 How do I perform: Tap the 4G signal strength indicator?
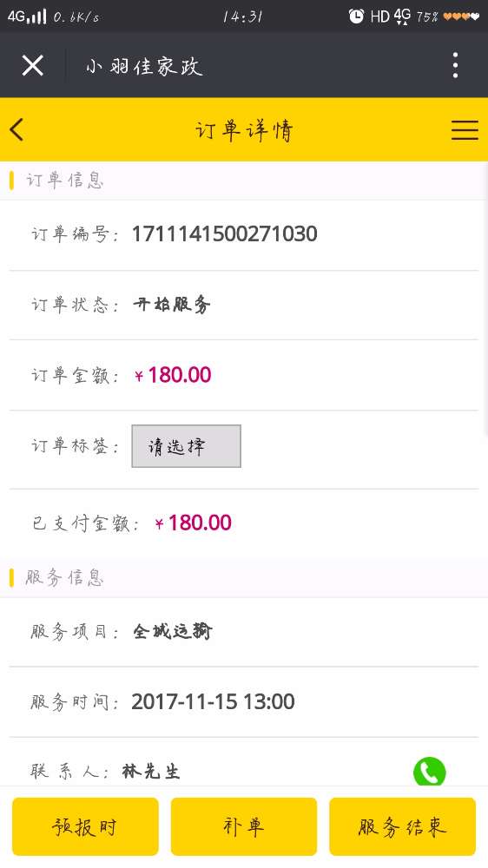coord(27,16)
